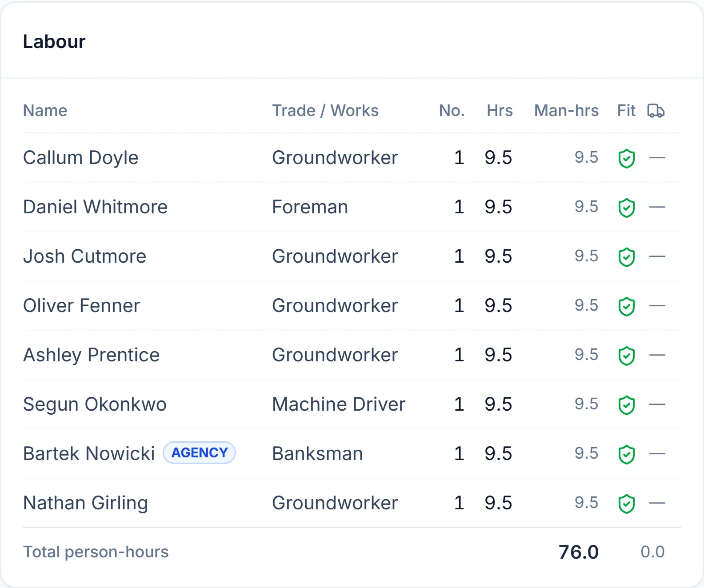Click the truck icon column header
The image size is (704, 588).
pos(656,111)
